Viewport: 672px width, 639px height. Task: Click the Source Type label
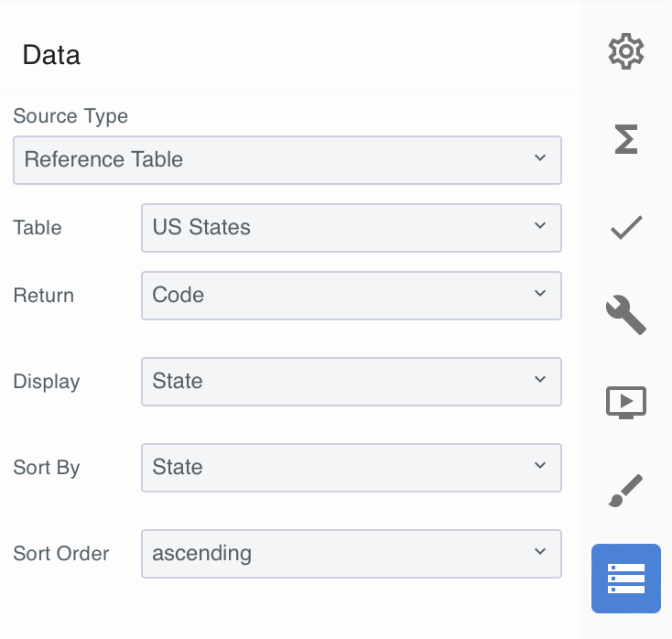tap(70, 116)
